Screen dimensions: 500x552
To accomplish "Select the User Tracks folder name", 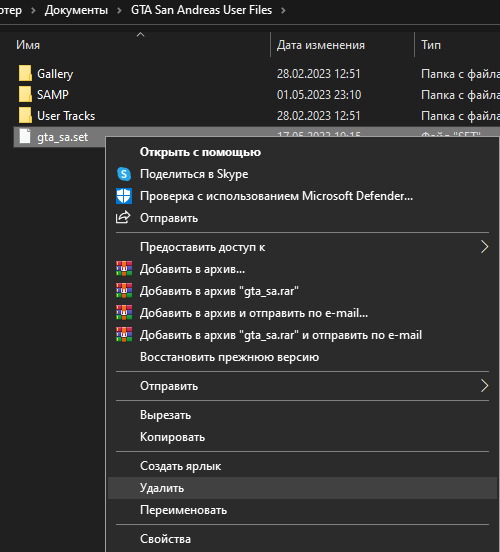I will point(66,116).
